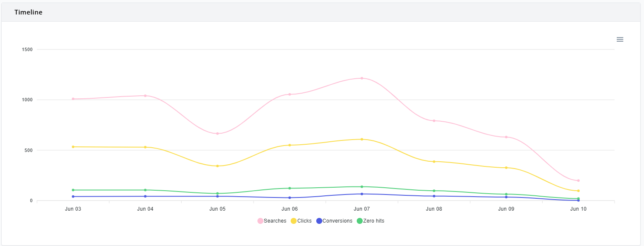The height and width of the screenshot is (246, 644).
Task: Open options via the menu icon
Action: point(620,39)
